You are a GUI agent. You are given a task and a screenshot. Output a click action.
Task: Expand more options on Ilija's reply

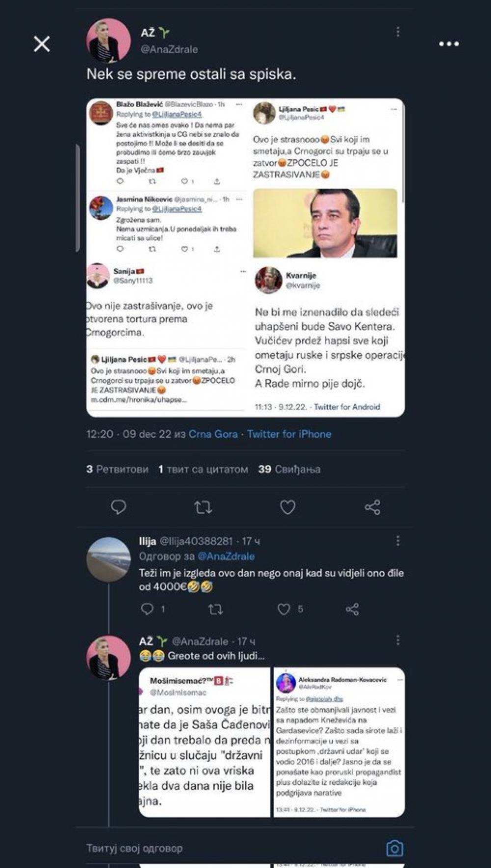[398, 541]
